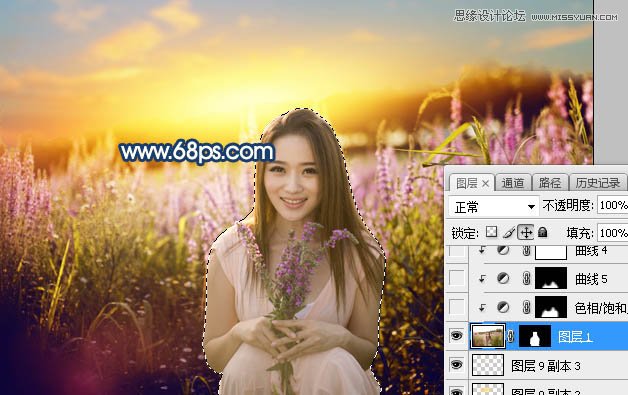Select the 曲线 4 layer name
This screenshot has width=628, height=395.
click(x=591, y=252)
